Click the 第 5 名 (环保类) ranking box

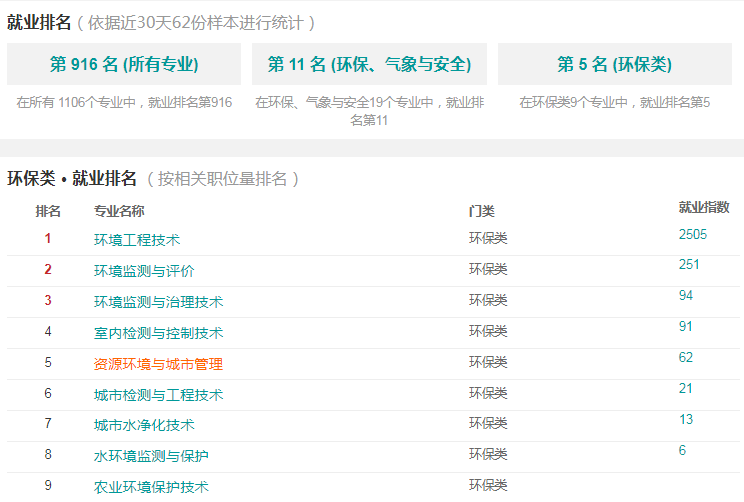click(615, 64)
